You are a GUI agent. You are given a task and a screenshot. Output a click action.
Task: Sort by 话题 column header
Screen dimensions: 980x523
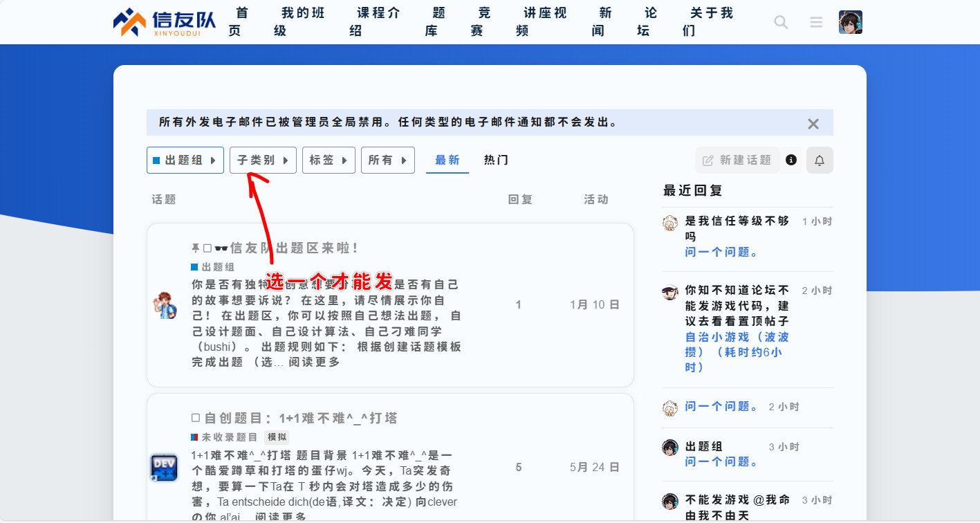pos(164,199)
